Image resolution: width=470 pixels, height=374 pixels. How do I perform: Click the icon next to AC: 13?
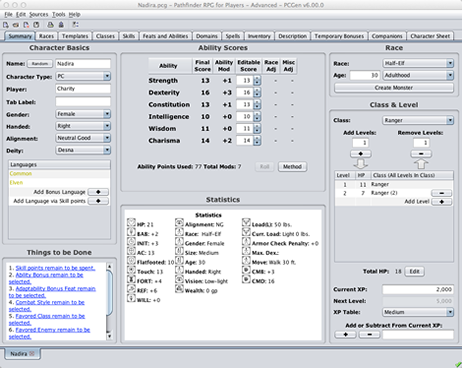click(x=131, y=251)
